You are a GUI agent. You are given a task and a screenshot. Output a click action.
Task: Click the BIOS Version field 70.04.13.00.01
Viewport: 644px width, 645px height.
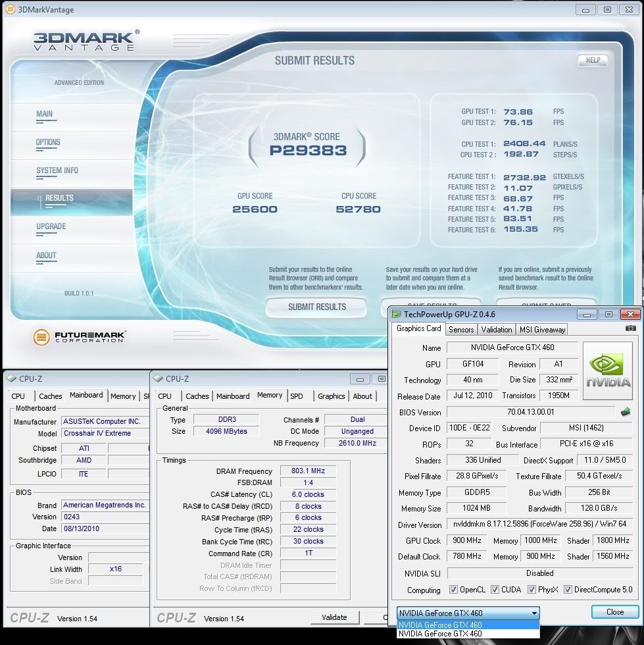[x=530, y=412]
